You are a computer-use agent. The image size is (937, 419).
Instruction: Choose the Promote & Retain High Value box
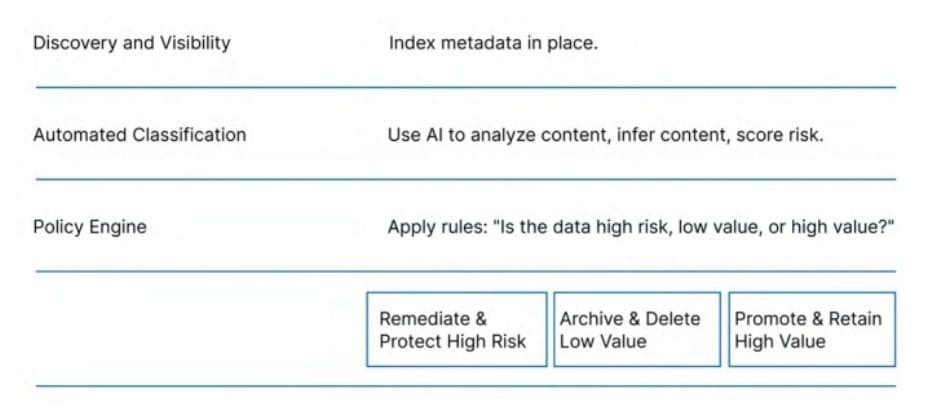coord(812,329)
